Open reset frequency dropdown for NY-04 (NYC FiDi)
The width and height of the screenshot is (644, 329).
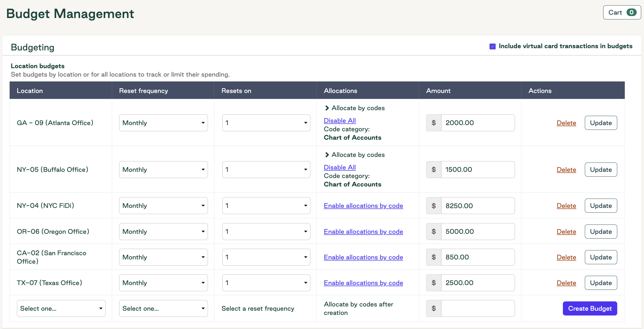(163, 206)
